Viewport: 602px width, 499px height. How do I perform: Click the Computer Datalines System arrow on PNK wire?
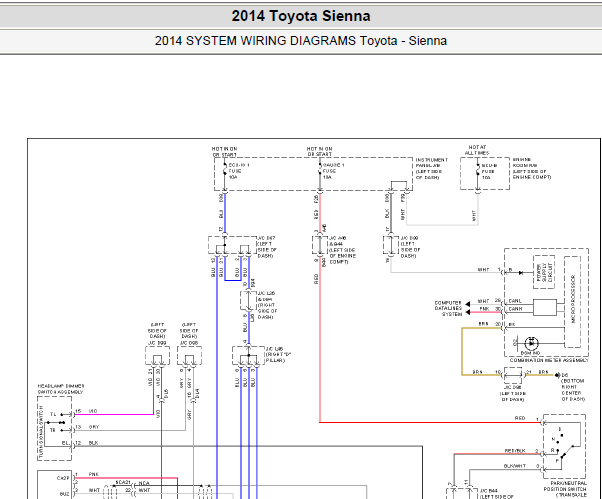(x=468, y=312)
